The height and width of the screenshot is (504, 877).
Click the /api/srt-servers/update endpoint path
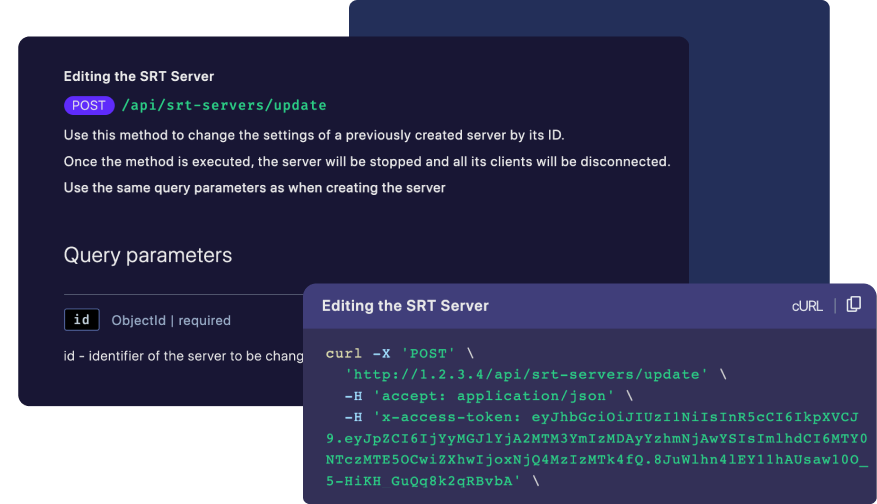click(224, 105)
